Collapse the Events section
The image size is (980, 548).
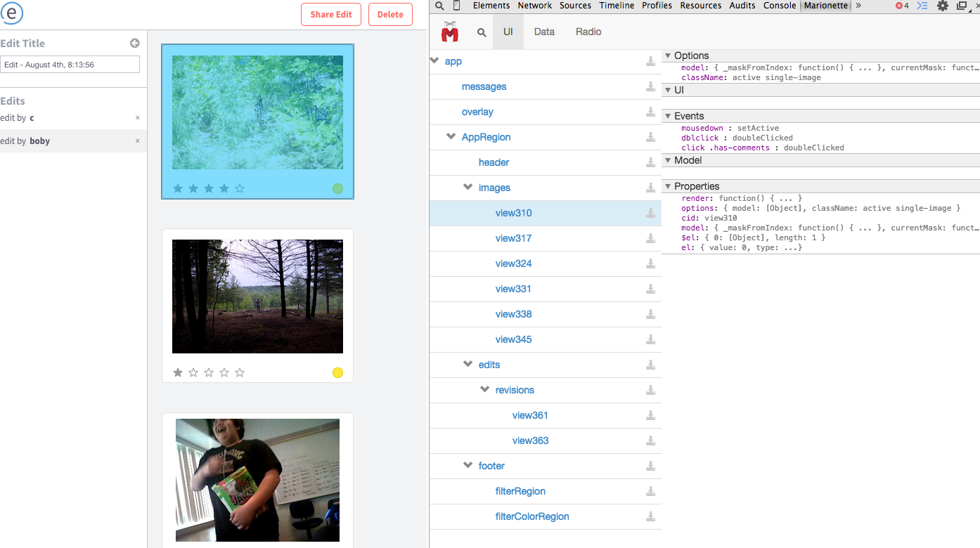(x=668, y=116)
